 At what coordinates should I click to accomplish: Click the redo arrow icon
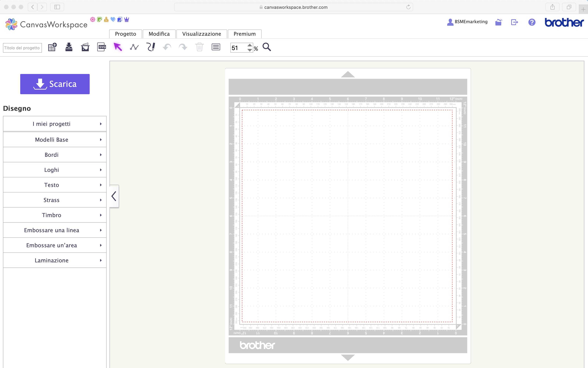pyautogui.click(x=183, y=47)
